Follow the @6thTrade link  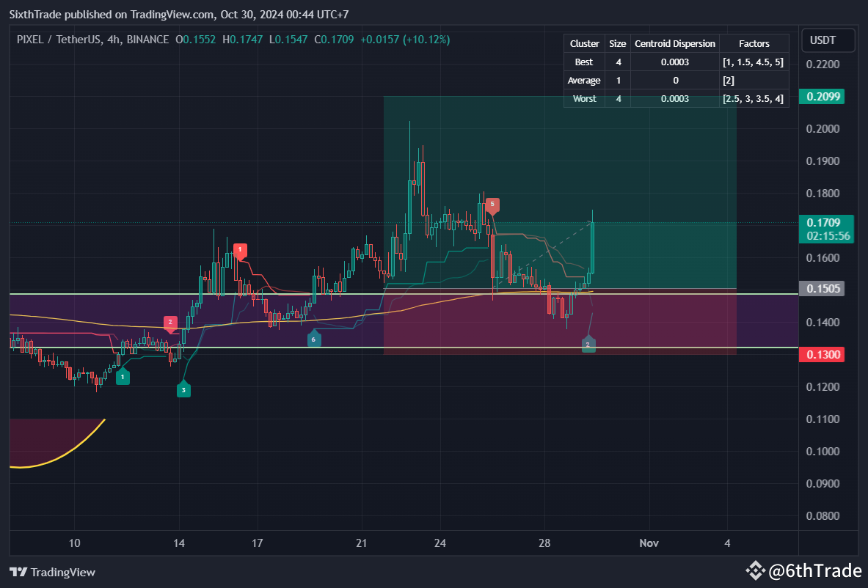tap(817, 570)
